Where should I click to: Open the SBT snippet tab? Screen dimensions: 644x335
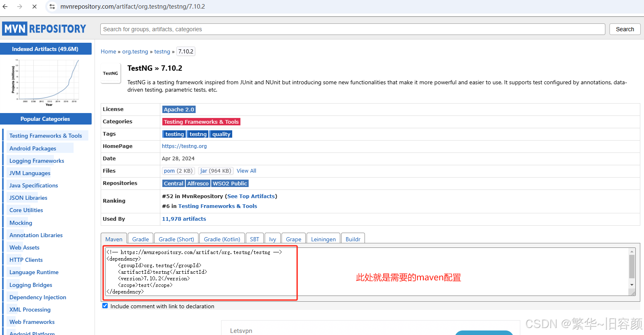[254, 239]
